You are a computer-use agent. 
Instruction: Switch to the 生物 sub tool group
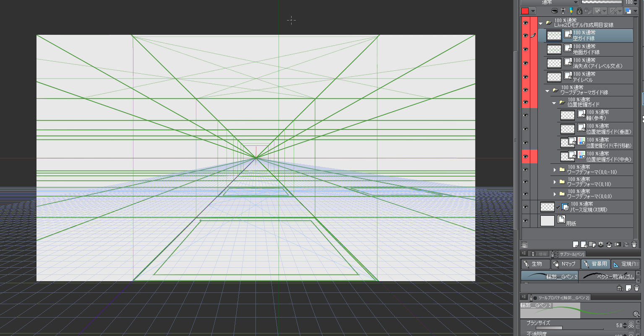pos(535,264)
